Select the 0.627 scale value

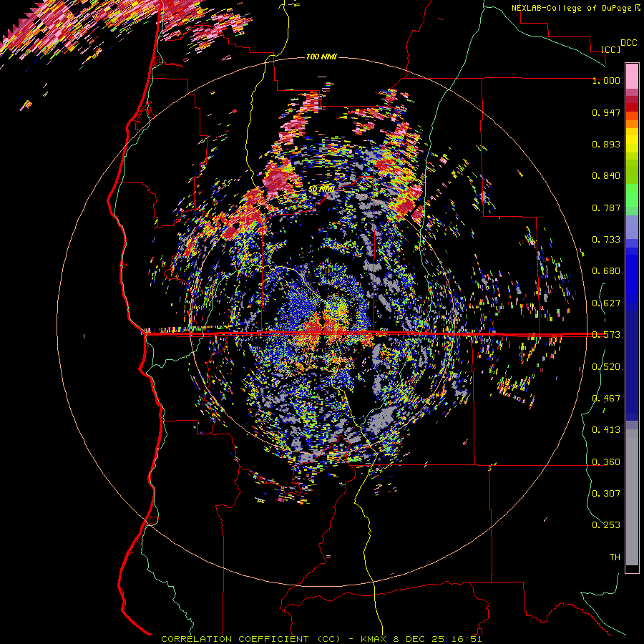(606, 303)
